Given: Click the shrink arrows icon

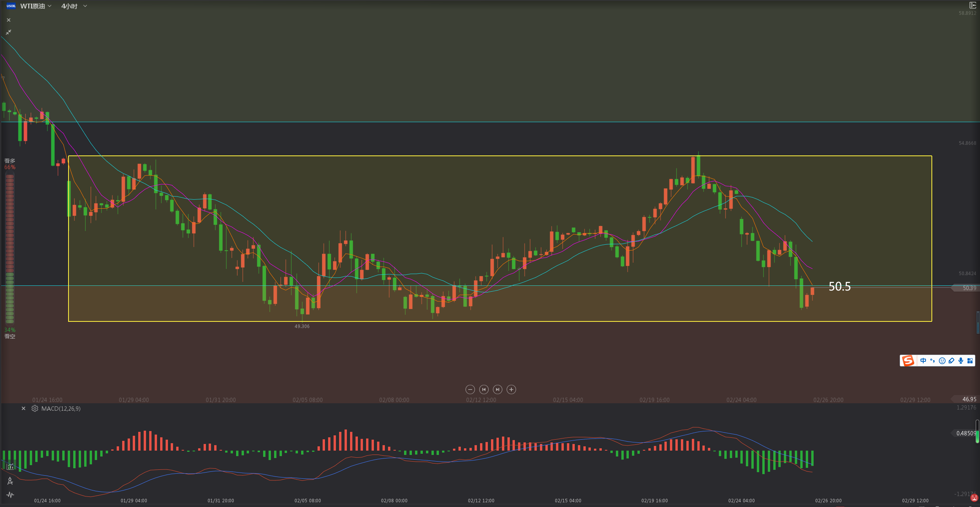Looking at the screenshot, I should click(9, 32).
